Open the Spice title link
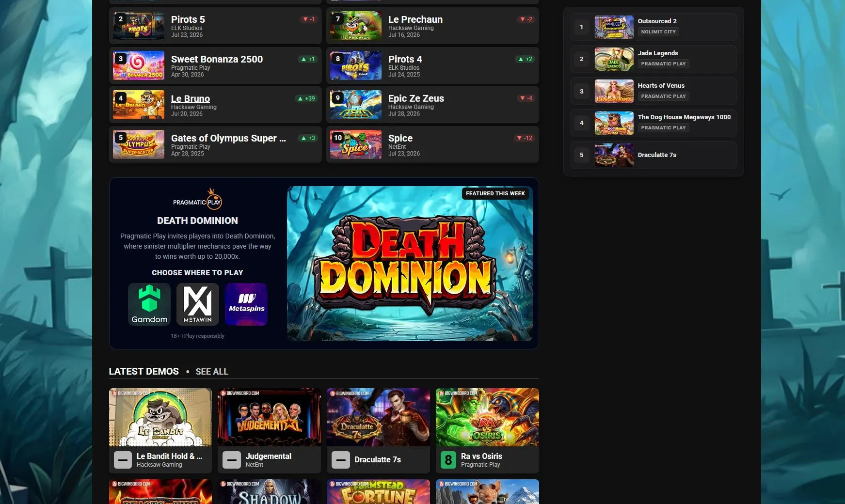The height and width of the screenshot is (504, 845). pyautogui.click(x=400, y=138)
